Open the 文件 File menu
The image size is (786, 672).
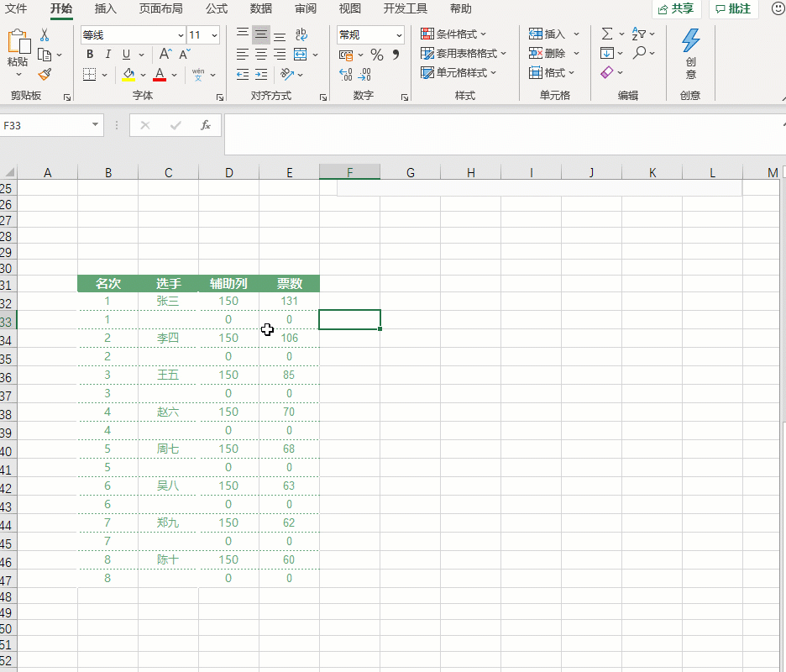16,8
